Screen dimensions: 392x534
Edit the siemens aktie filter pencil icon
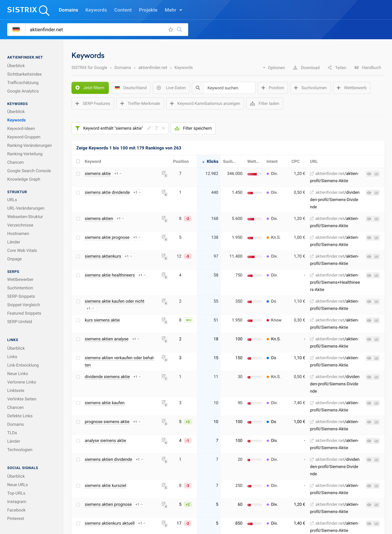pos(149,128)
